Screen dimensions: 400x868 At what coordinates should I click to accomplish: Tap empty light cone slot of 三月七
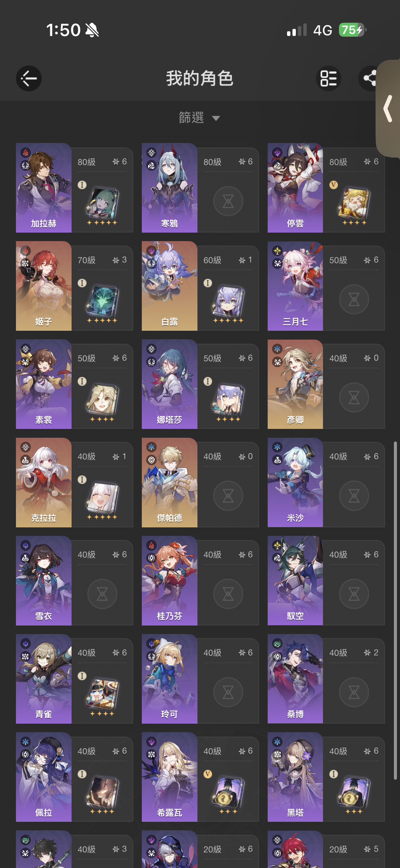(354, 300)
